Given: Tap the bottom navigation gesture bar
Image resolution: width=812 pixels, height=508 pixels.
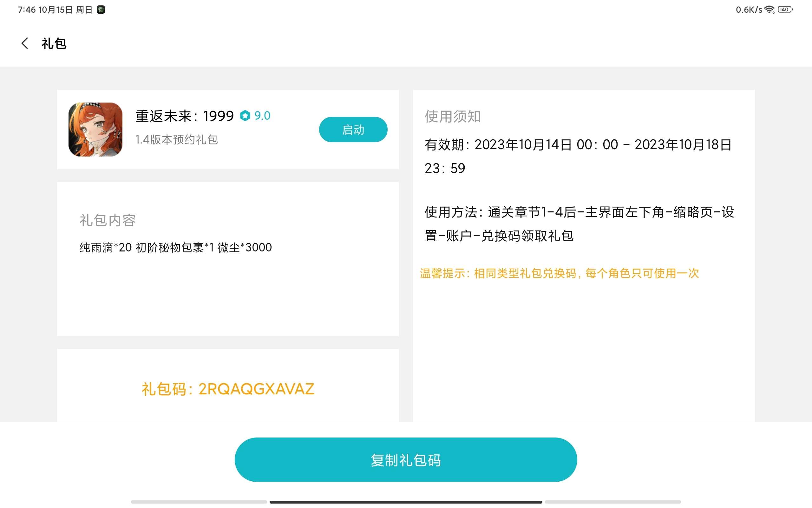Looking at the screenshot, I should click(406, 502).
